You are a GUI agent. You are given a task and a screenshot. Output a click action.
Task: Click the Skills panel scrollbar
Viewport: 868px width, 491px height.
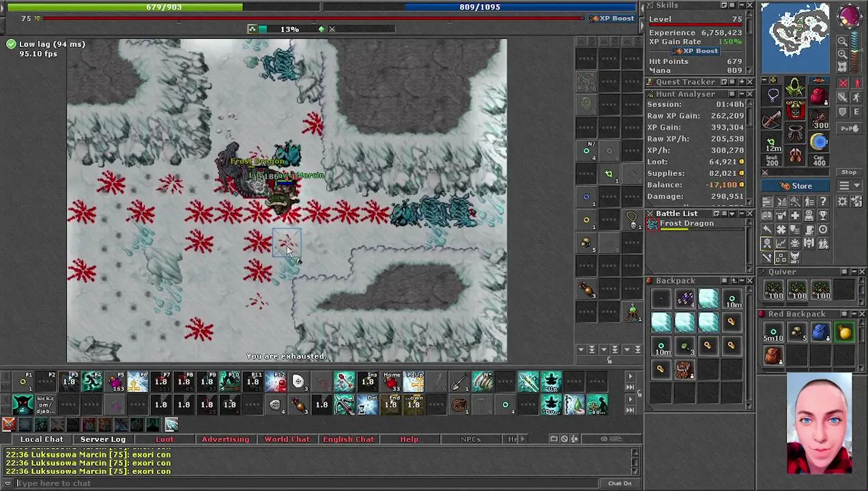point(751,41)
